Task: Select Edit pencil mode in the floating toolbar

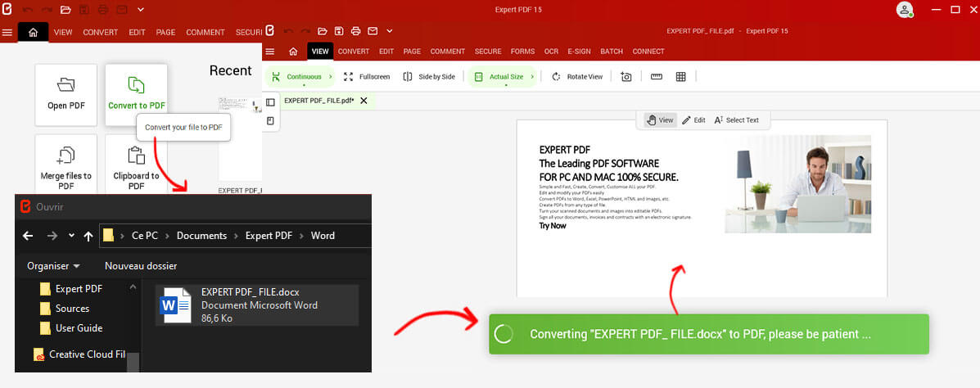Action: click(693, 120)
